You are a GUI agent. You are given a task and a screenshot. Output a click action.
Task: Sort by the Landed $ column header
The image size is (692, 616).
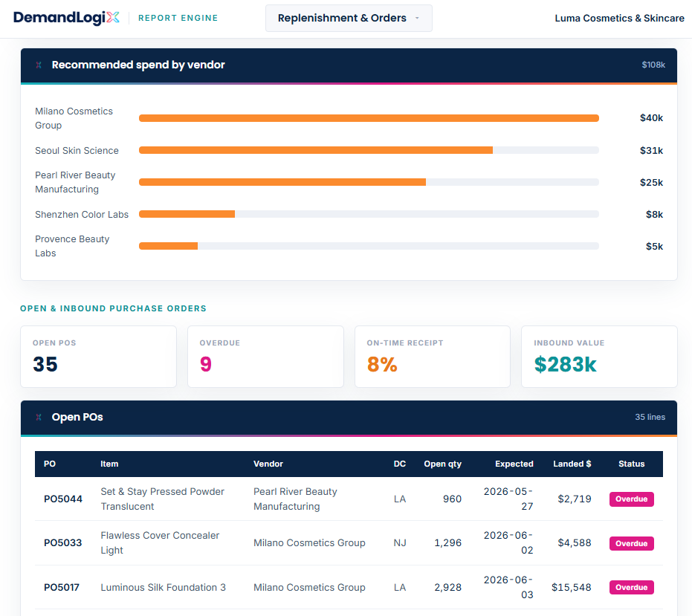click(572, 464)
